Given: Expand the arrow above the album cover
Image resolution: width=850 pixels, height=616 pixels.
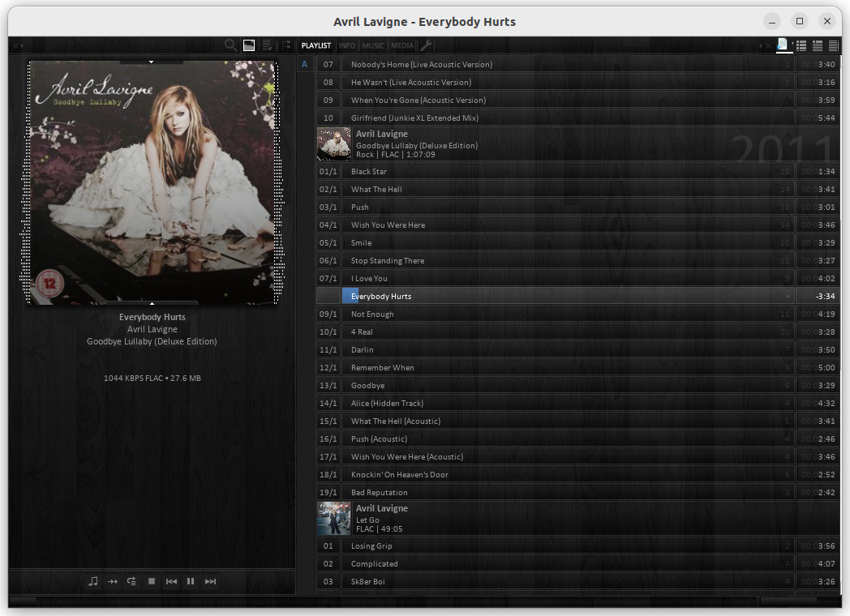Looking at the screenshot, I should pyautogui.click(x=152, y=62).
